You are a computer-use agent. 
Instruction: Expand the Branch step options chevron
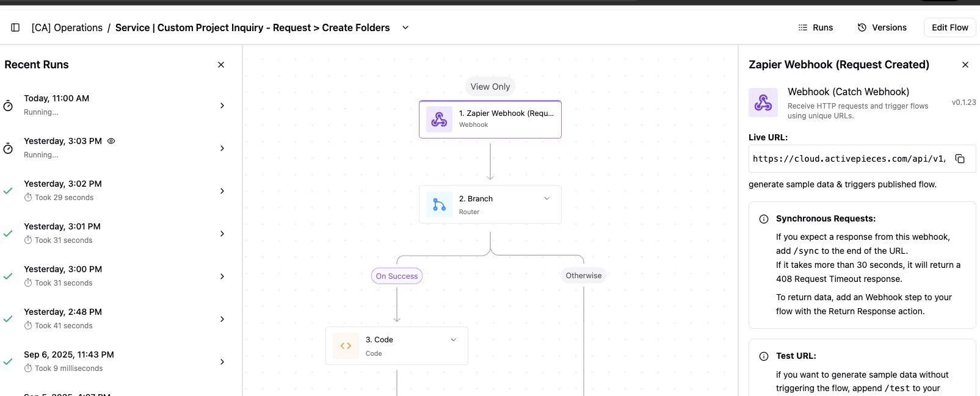[x=546, y=198]
